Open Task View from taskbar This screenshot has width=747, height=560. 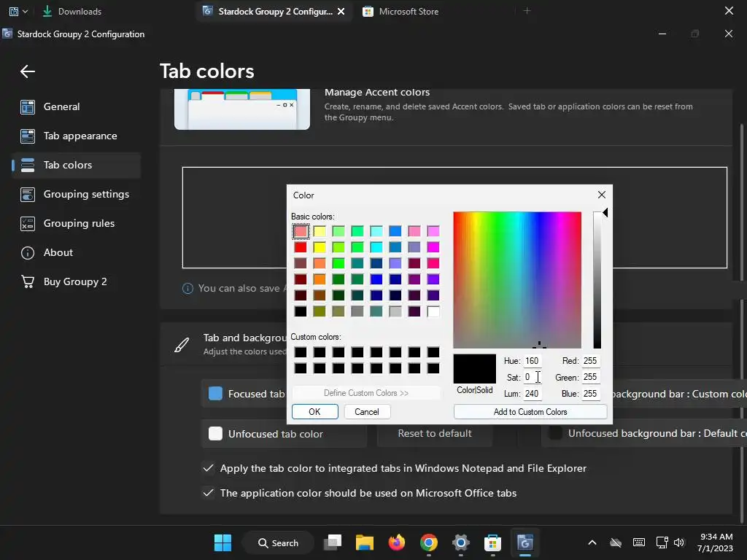[x=333, y=542]
